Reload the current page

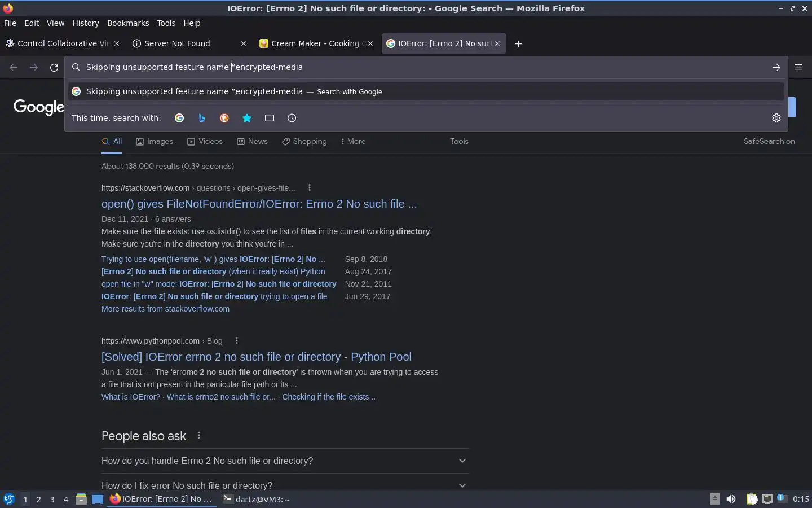(x=54, y=67)
